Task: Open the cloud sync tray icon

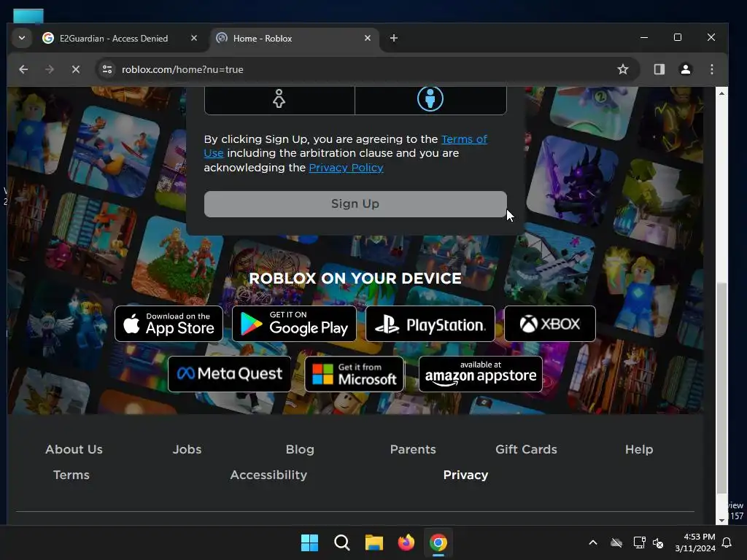Action: pos(616,542)
